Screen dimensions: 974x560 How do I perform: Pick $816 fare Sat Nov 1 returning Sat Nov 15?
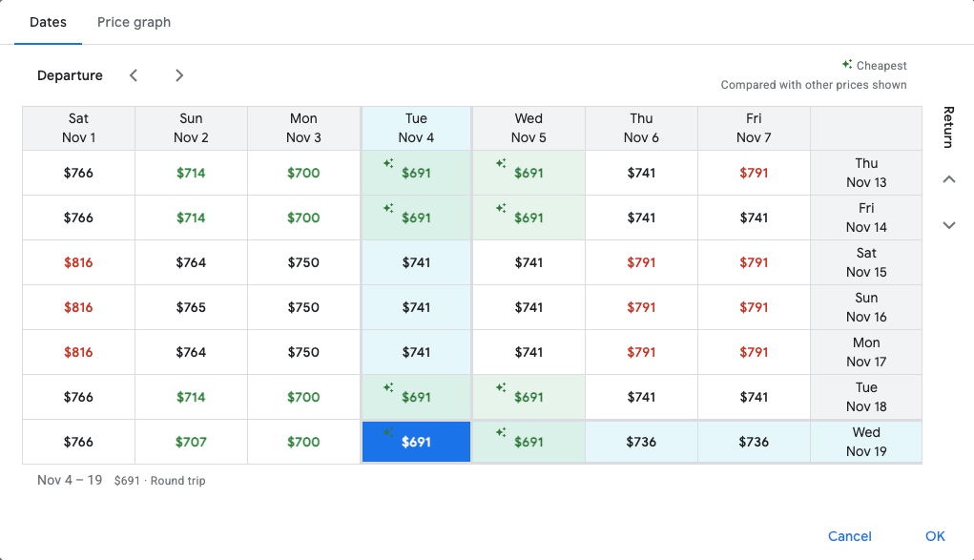coord(78,262)
